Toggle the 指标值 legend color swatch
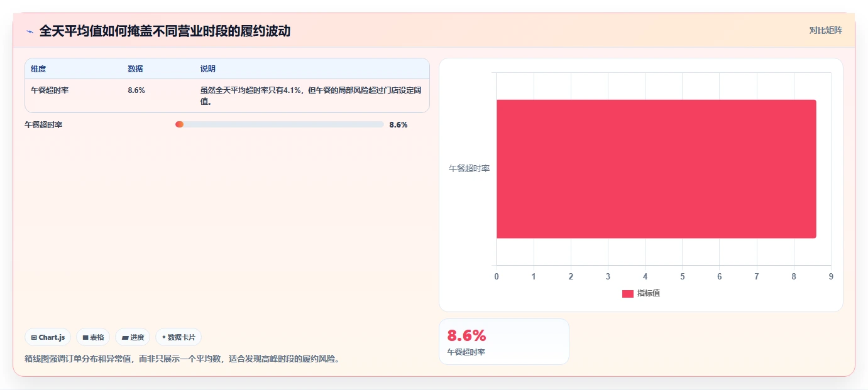 click(627, 293)
